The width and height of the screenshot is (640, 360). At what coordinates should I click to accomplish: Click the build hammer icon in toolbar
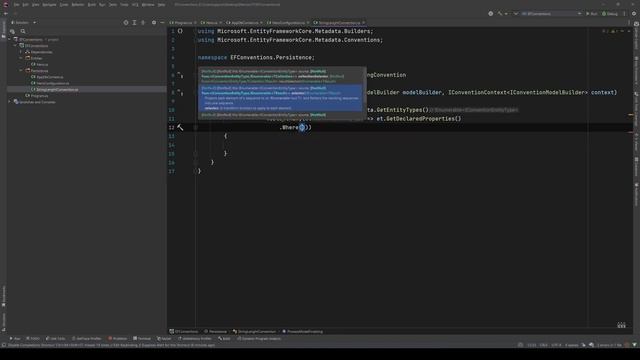500,13
